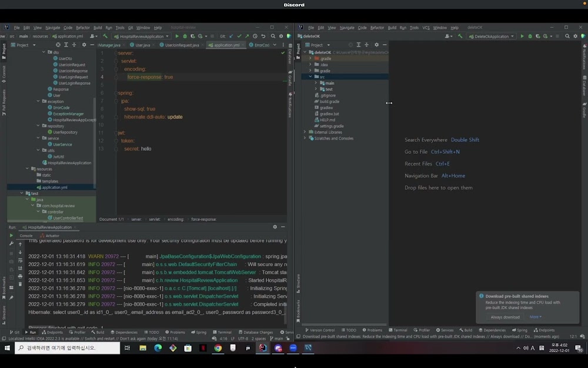The image size is (588, 368).
Task: Expand the External Libraries node
Action: pyautogui.click(x=305, y=132)
